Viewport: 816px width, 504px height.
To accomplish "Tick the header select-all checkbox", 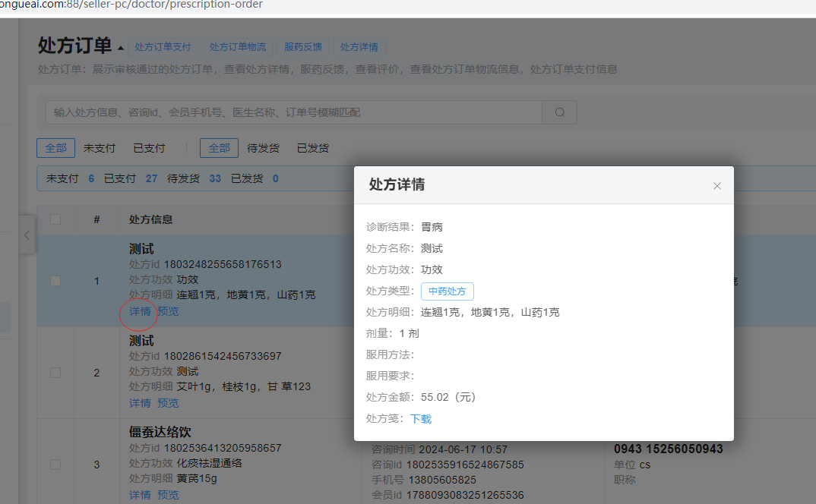I will 55,219.
